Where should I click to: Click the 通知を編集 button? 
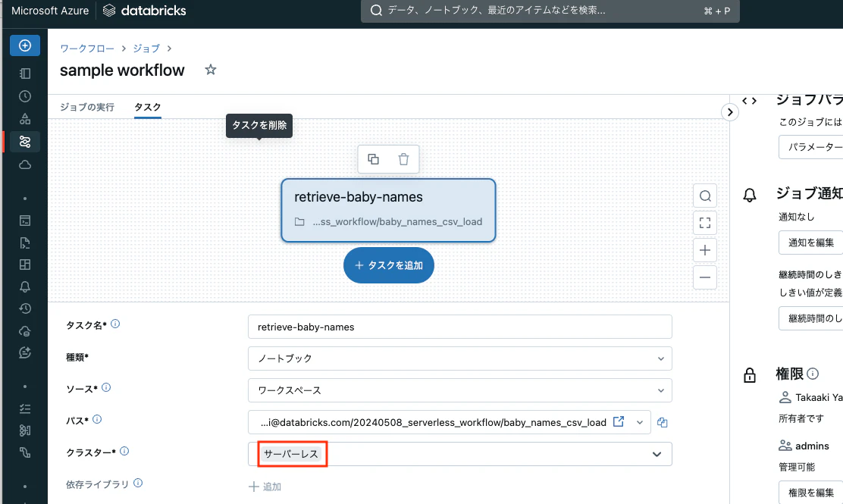810,243
